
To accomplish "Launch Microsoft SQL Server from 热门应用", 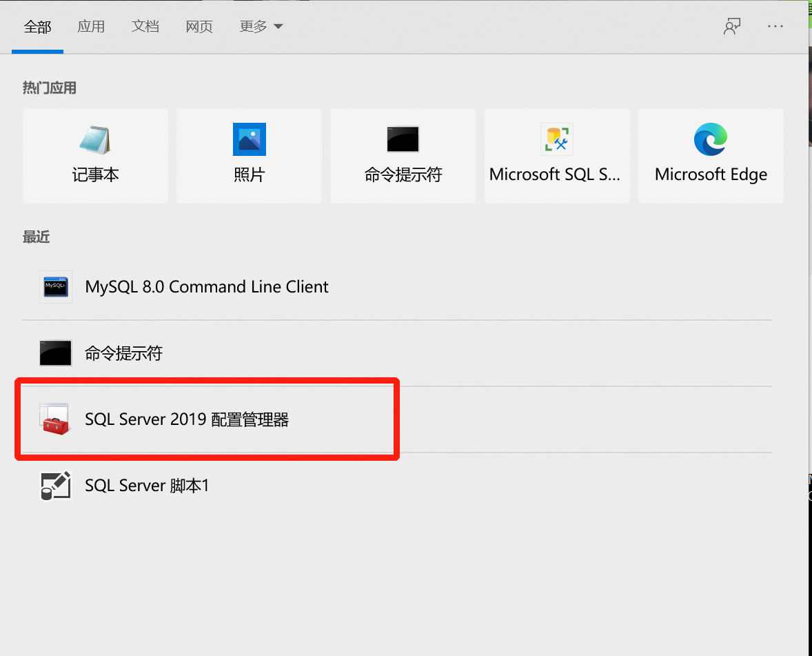I will pos(556,155).
